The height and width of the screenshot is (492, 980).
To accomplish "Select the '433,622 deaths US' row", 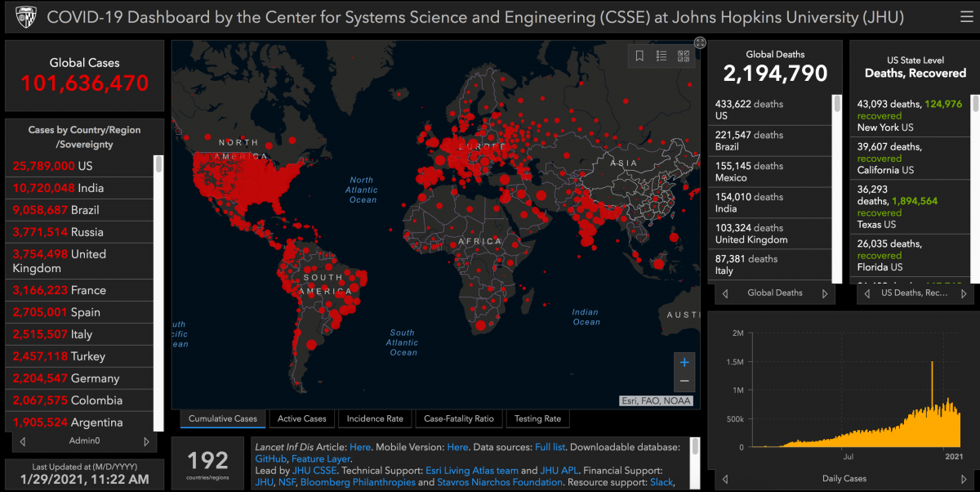I will [770, 110].
